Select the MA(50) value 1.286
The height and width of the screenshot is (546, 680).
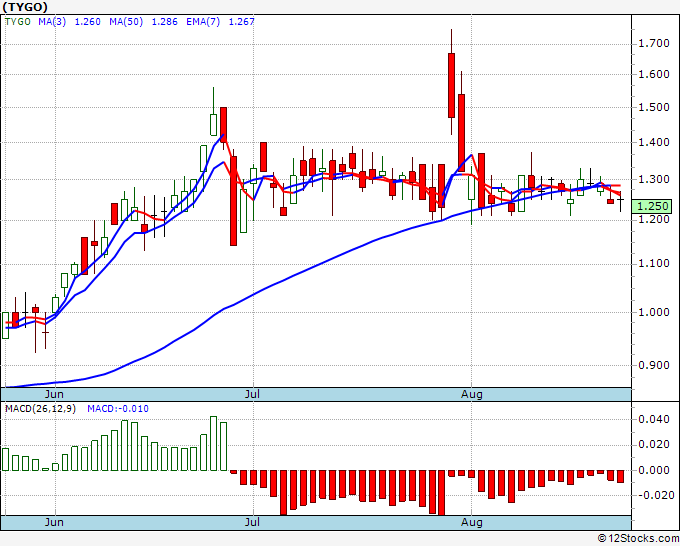click(164, 22)
